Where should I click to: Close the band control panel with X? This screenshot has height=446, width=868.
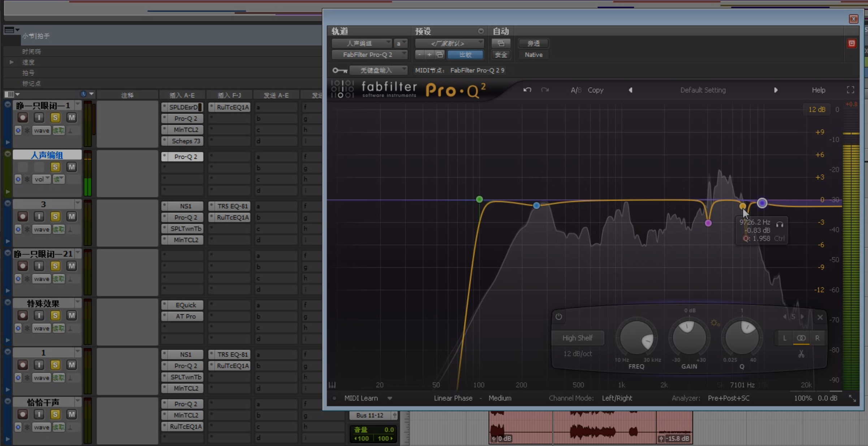tap(820, 317)
